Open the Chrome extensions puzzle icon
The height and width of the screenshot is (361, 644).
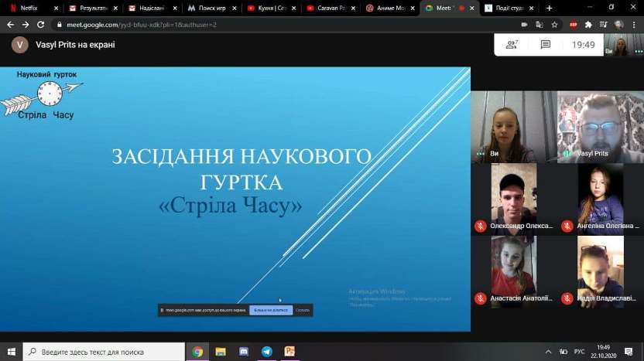tap(588, 24)
